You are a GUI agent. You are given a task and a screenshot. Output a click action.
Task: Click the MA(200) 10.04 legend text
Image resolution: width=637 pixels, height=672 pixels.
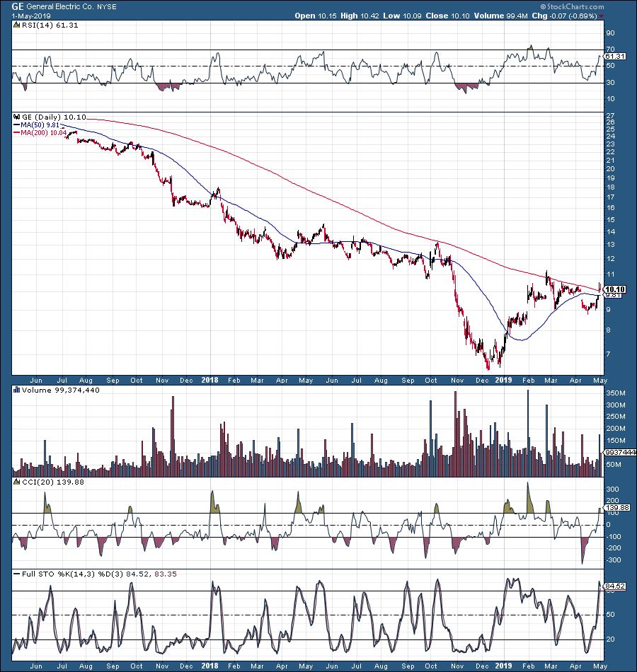44,133
